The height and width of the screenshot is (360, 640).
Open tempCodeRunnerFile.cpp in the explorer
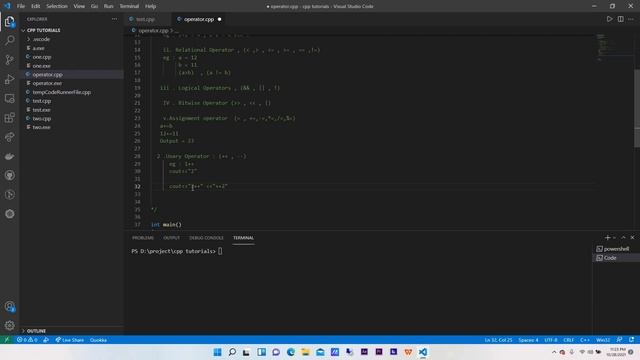[72, 92]
